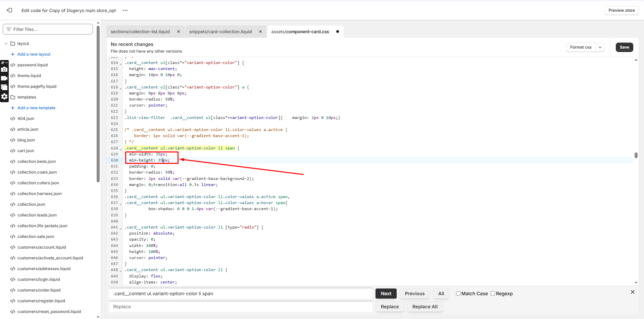The width and height of the screenshot is (644, 319).
Task: Click the file tree scrollbar thumb
Action: [x=98, y=104]
